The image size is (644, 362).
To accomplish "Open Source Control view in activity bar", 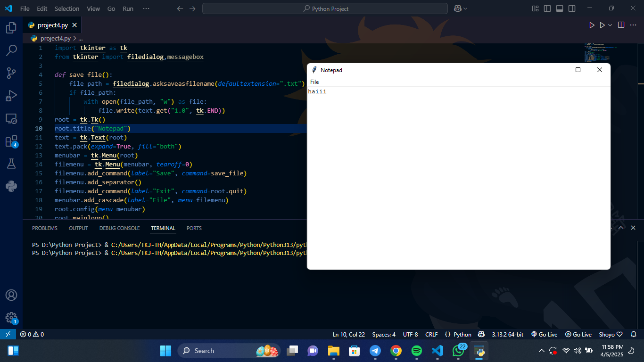I will [x=11, y=73].
